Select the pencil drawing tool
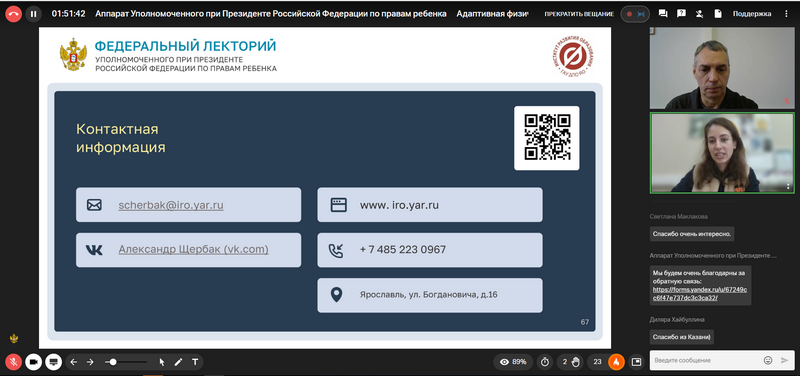This screenshot has height=376, width=800. point(178,362)
